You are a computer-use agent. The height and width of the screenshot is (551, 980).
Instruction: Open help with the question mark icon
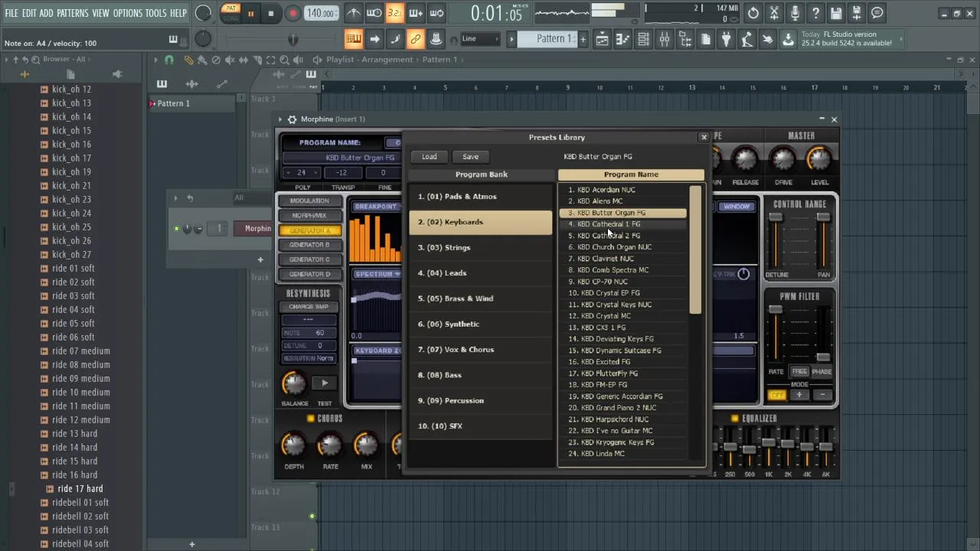pyautogui.click(x=815, y=13)
